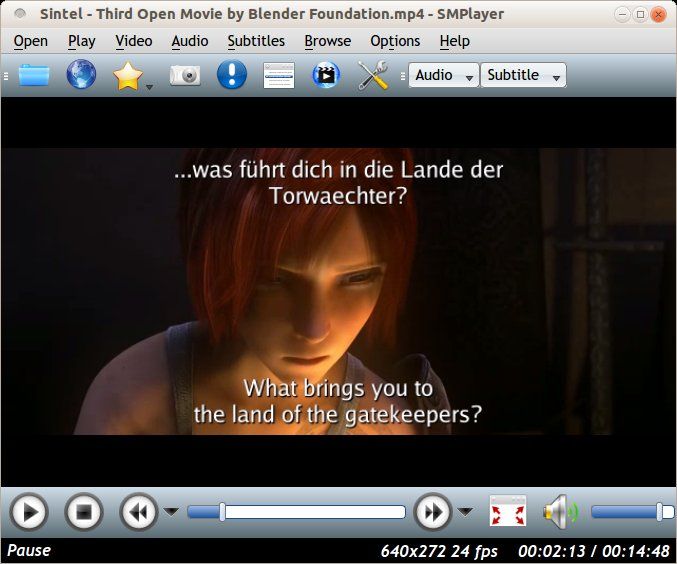This screenshot has width=677, height=564.
Task: Close the SMPlayer window
Action: pyautogui.click(x=658, y=15)
